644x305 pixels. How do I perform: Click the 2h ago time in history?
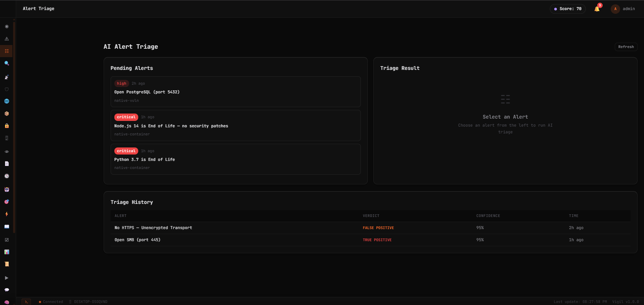coord(576,228)
